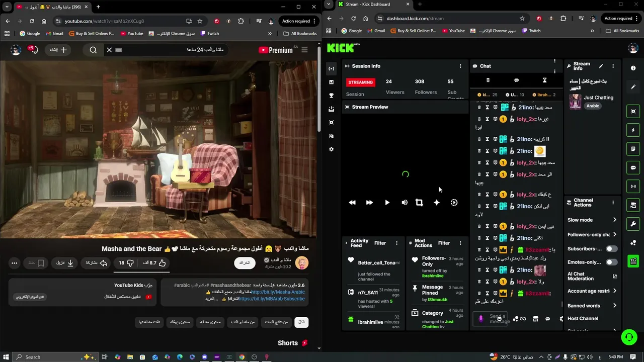The height and width of the screenshot is (362, 644).
Task: Open Mod Actions Filter
Action: [444, 243]
